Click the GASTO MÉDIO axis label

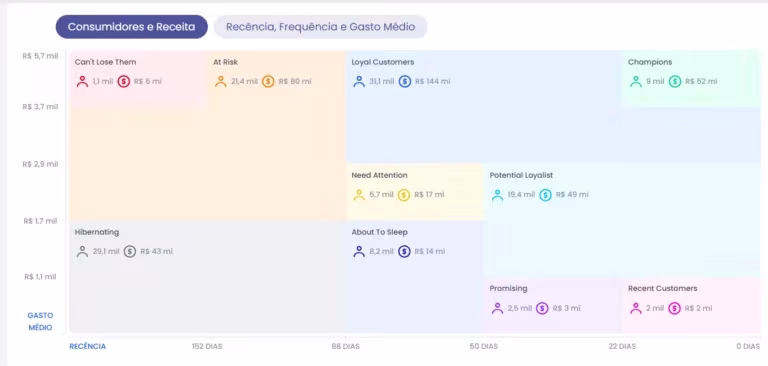40,321
